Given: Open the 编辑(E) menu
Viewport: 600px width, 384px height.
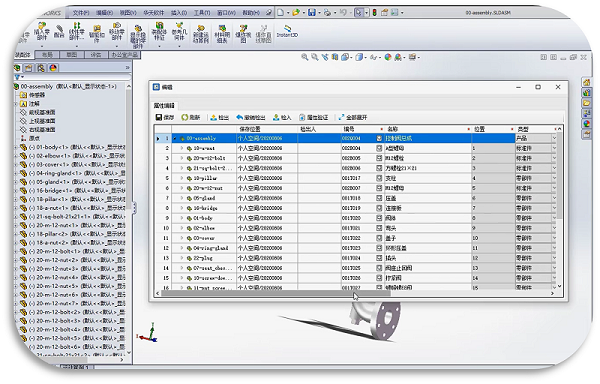Looking at the screenshot, I should 104,13.
